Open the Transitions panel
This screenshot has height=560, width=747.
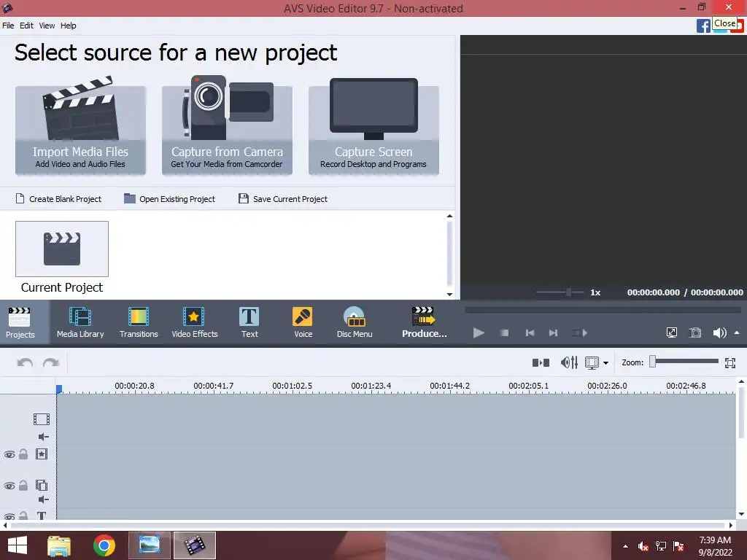139,322
